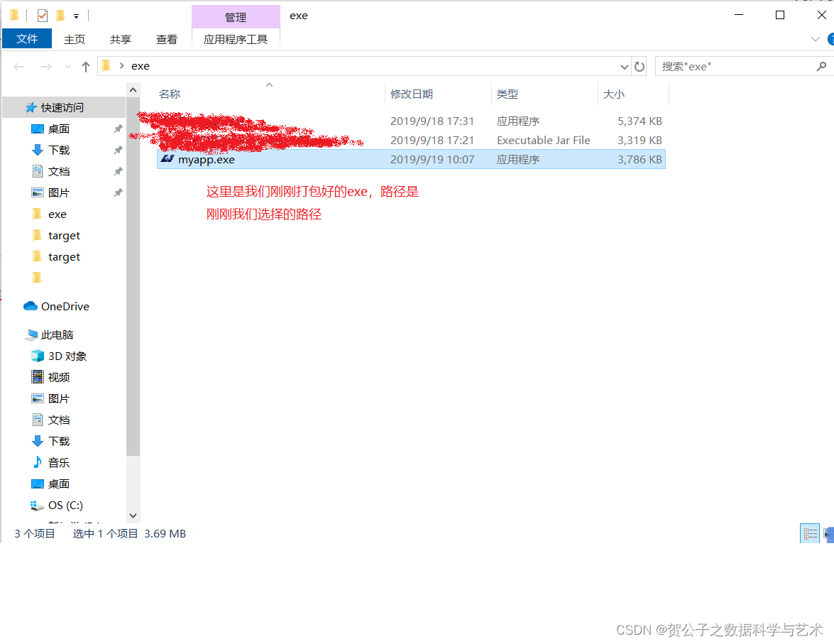The image size is (834, 644).
Task: Click the myapp.exe application icon
Action: [x=168, y=158]
